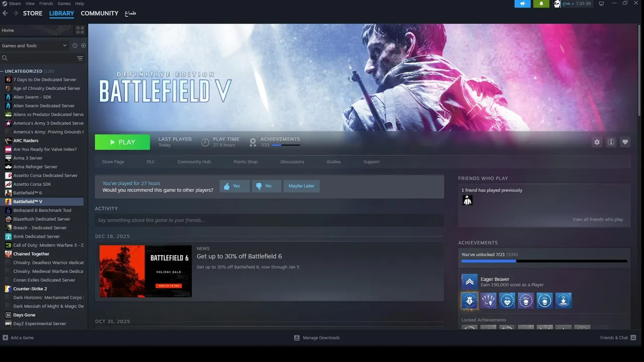The image size is (644, 362).
Task: Click friend avatar under Friends Who Play
Action: (467, 200)
